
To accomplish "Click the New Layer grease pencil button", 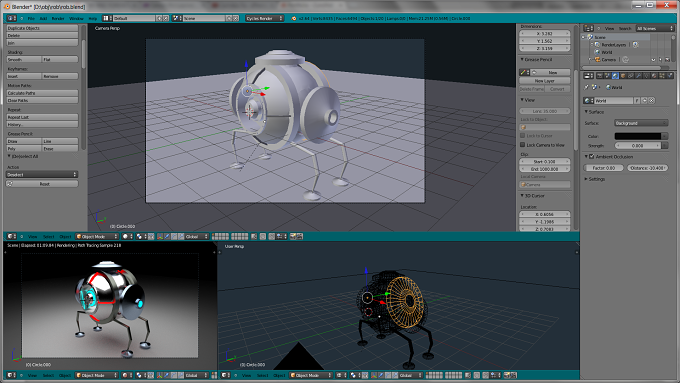I will tap(545, 81).
